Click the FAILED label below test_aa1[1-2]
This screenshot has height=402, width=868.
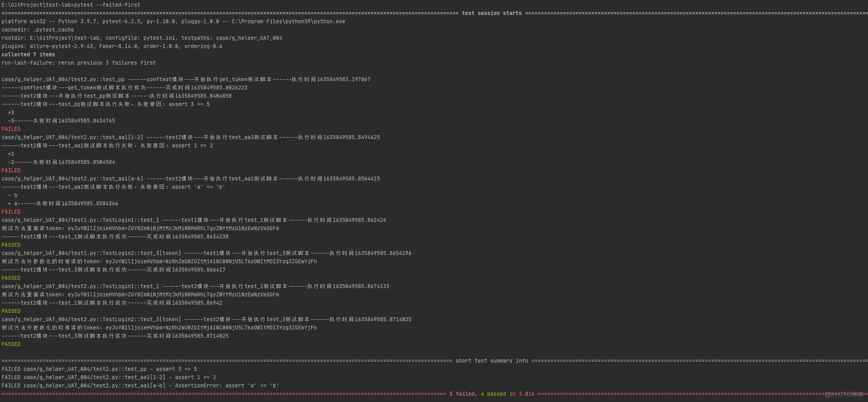coord(11,170)
